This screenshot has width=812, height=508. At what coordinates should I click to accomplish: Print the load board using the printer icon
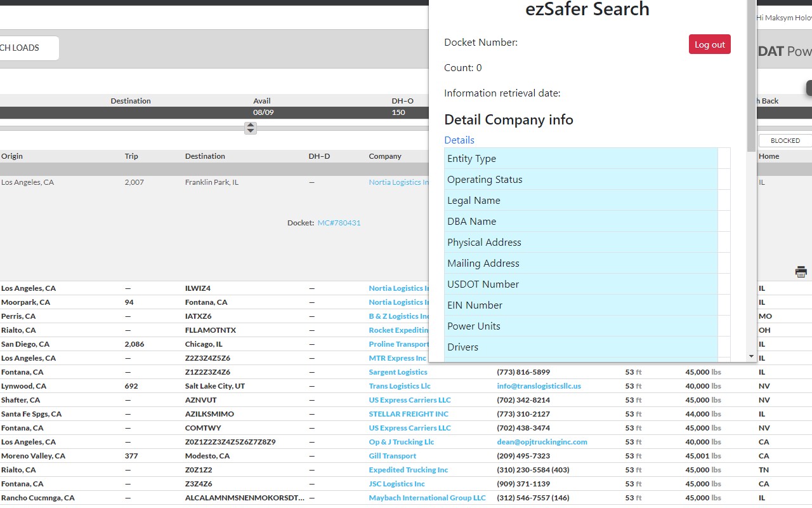pyautogui.click(x=801, y=271)
